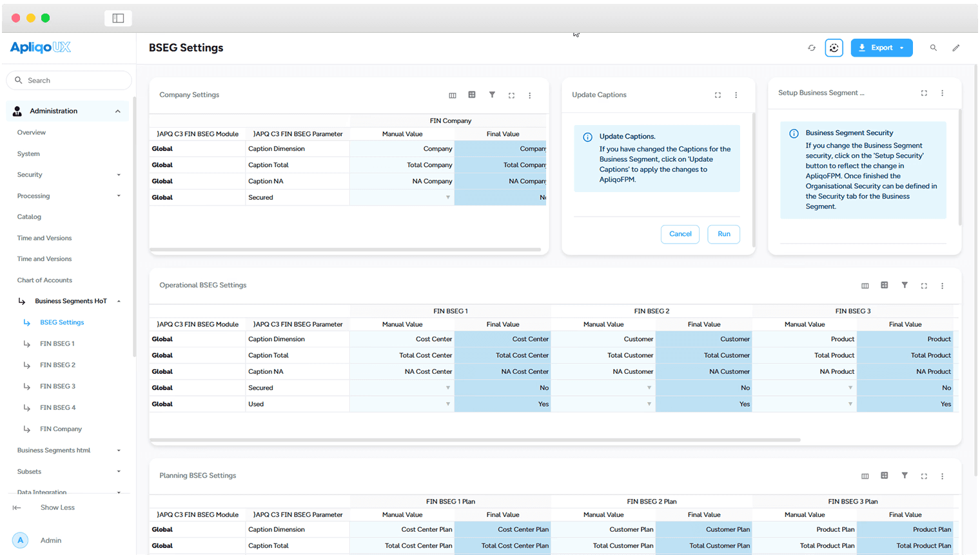This screenshot has height=555, width=980.
Task: Click the sidebar Search input field
Action: pos(69,81)
